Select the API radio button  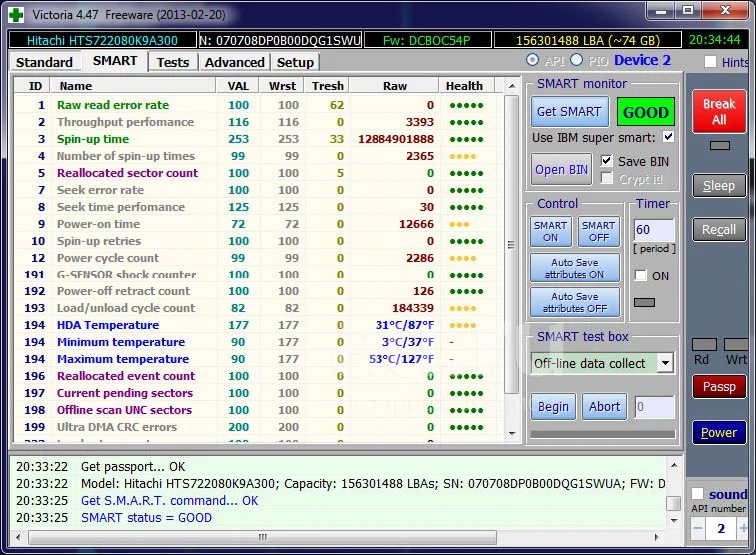[532, 60]
